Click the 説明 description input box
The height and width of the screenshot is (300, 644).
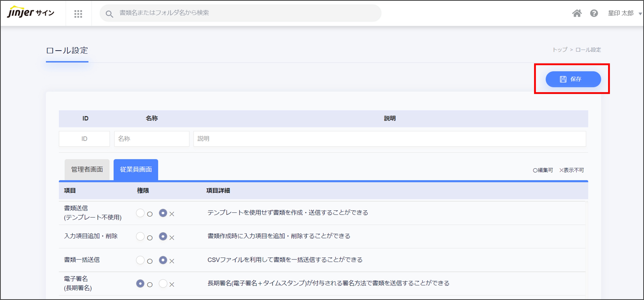click(389, 139)
